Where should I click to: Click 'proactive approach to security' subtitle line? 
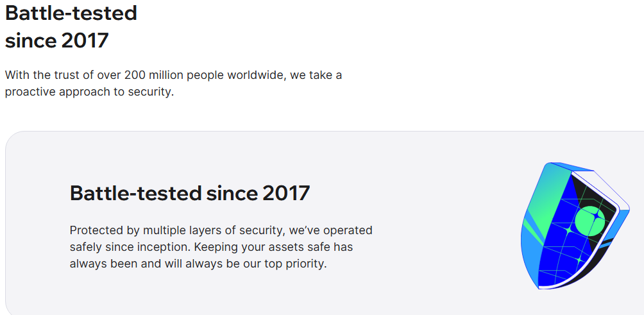pos(89,92)
